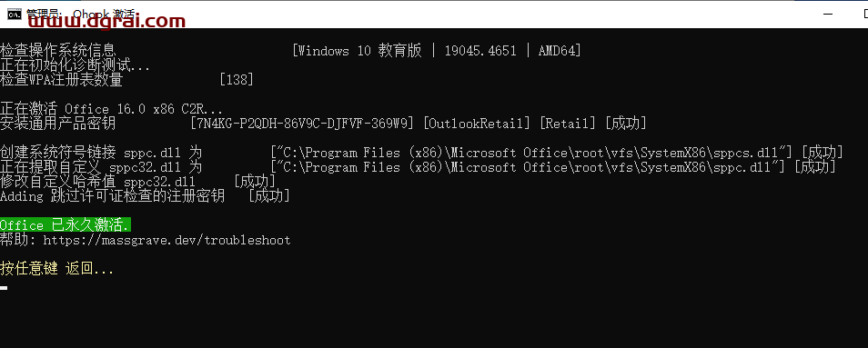The image size is (868, 348).
Task: Click the blinking cursor below the prompt
Action: pos(4,287)
